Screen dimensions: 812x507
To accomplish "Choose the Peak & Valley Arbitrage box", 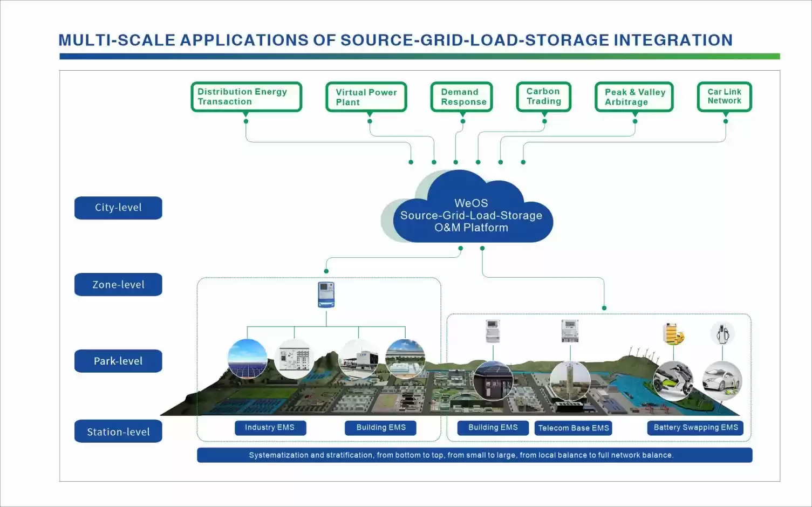I will (x=634, y=97).
